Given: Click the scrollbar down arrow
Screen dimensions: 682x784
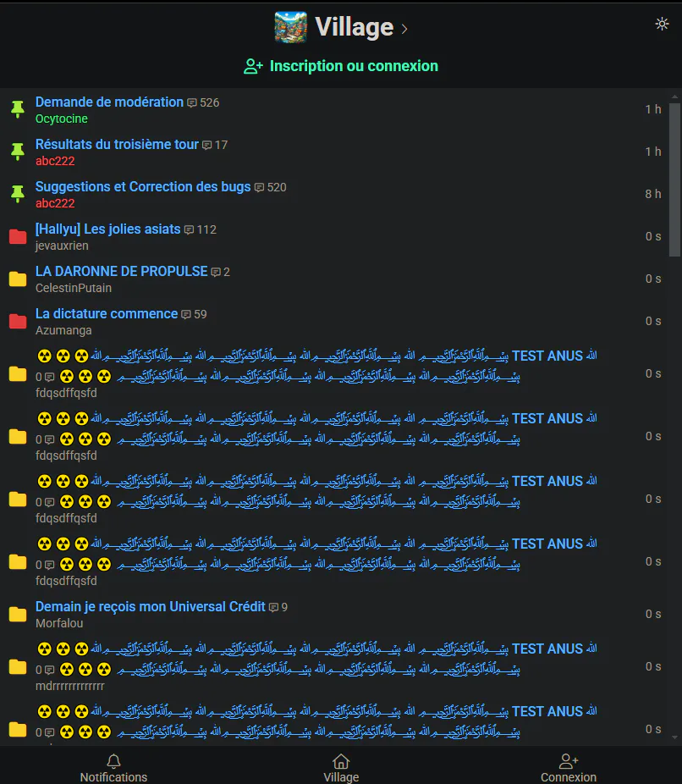Looking at the screenshot, I should 674,737.
